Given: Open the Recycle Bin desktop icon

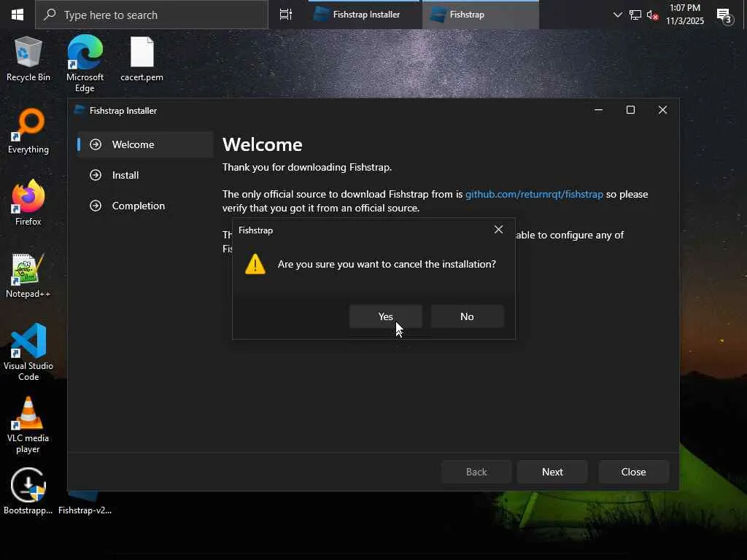Looking at the screenshot, I should (28, 59).
